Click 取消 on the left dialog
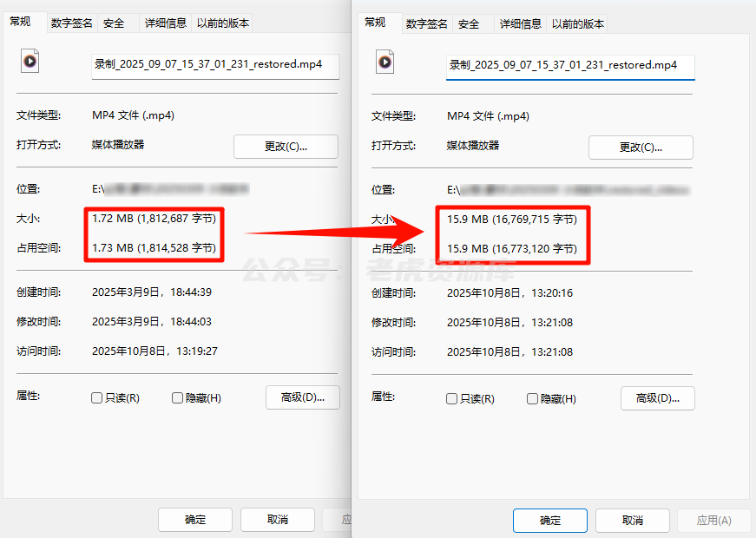Image resolution: width=756 pixels, height=538 pixels. pos(277,520)
